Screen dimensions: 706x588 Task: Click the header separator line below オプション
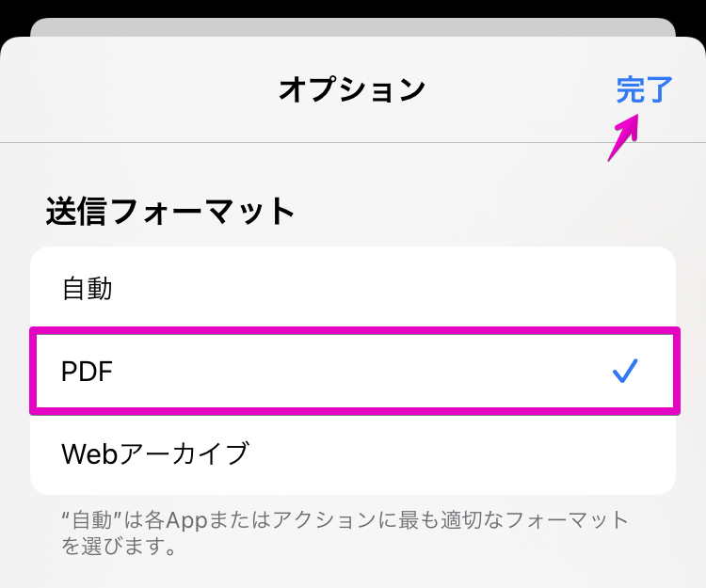click(353, 143)
